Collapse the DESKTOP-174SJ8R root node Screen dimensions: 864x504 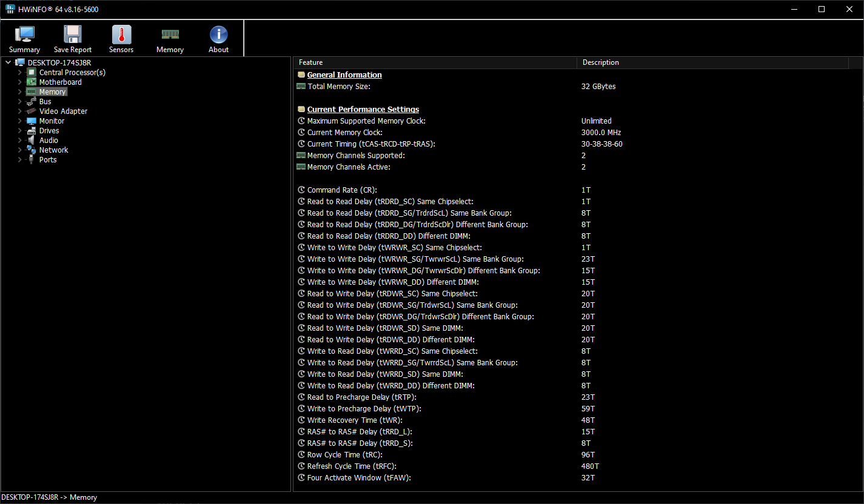click(x=8, y=63)
